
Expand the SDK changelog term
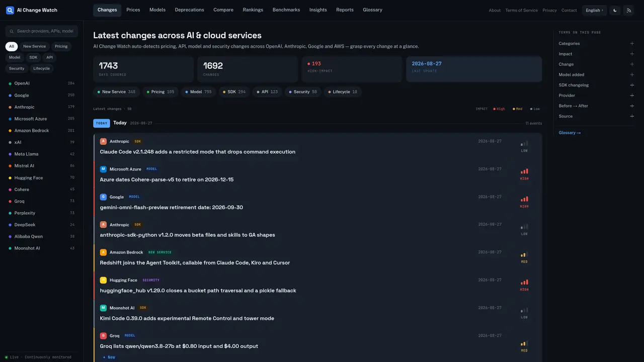coord(596,85)
